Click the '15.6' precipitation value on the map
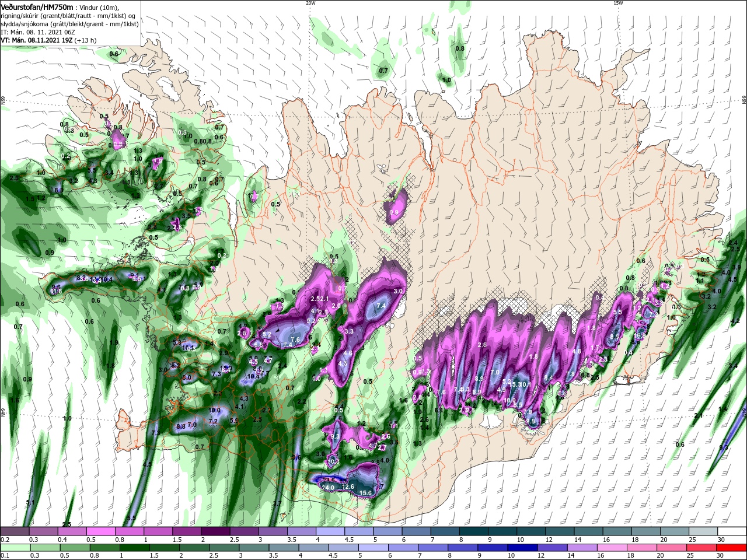747x560 pixels. pyautogui.click(x=366, y=494)
